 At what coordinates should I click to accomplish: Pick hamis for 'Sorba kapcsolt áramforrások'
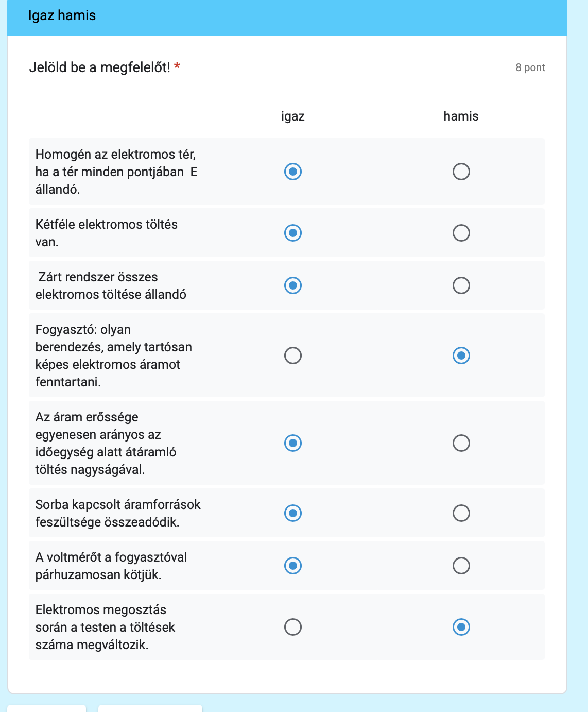461,513
